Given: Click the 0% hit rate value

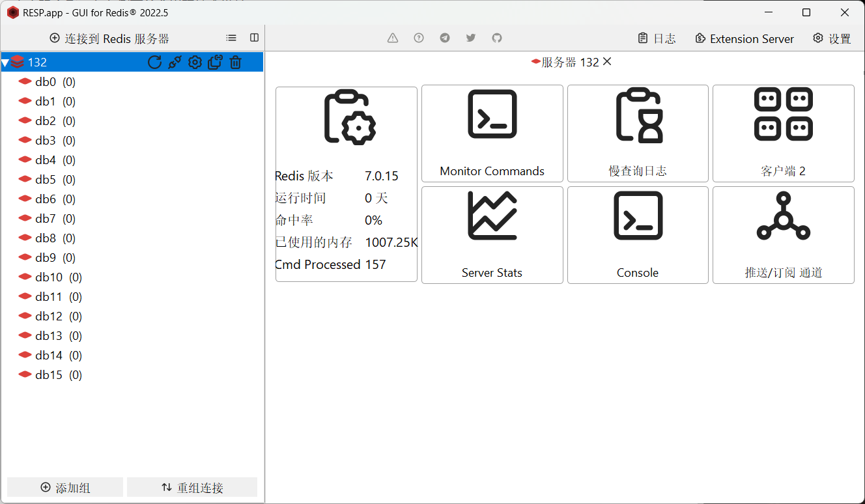Looking at the screenshot, I should [373, 220].
